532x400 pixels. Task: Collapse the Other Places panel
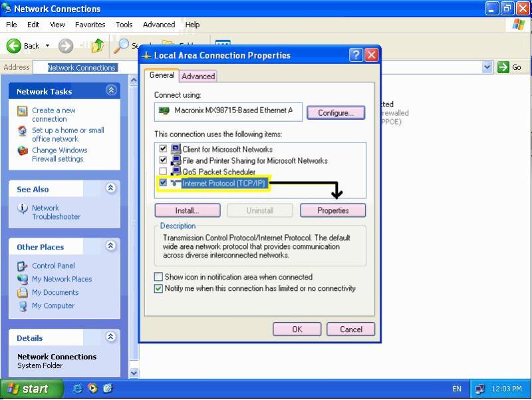(x=111, y=246)
